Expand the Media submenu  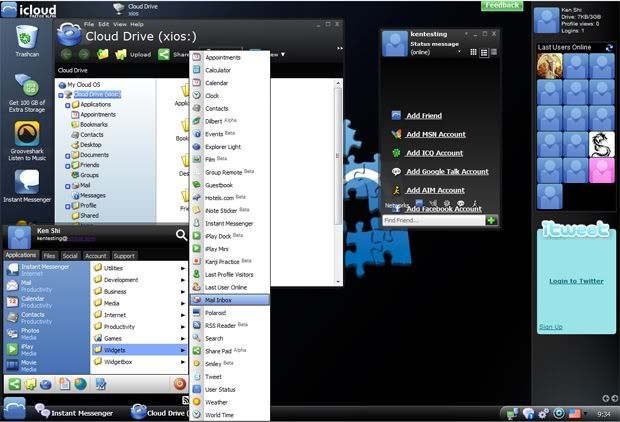tap(139, 303)
